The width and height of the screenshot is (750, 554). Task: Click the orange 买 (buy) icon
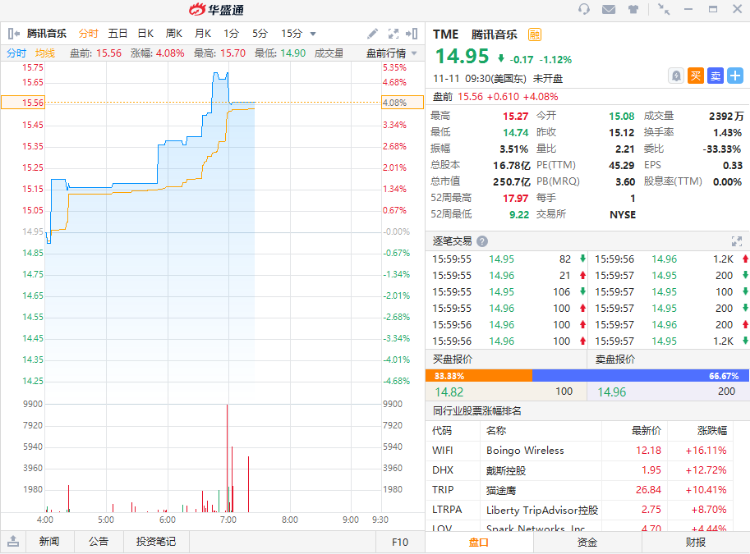coord(696,75)
